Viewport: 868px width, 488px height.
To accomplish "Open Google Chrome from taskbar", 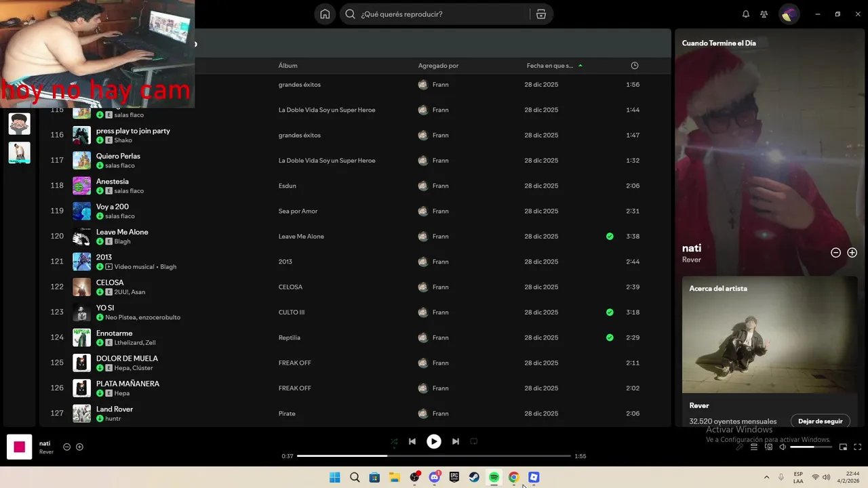I will tap(514, 477).
